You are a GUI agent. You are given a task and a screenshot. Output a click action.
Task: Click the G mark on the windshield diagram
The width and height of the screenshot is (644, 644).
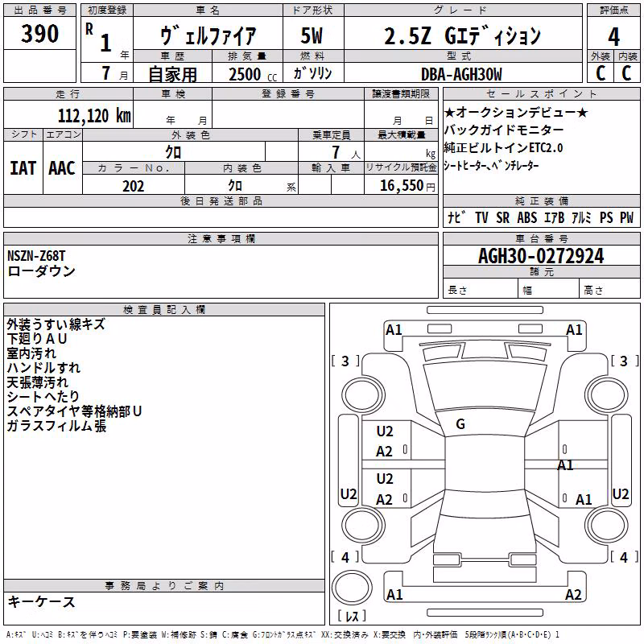pyautogui.click(x=460, y=424)
